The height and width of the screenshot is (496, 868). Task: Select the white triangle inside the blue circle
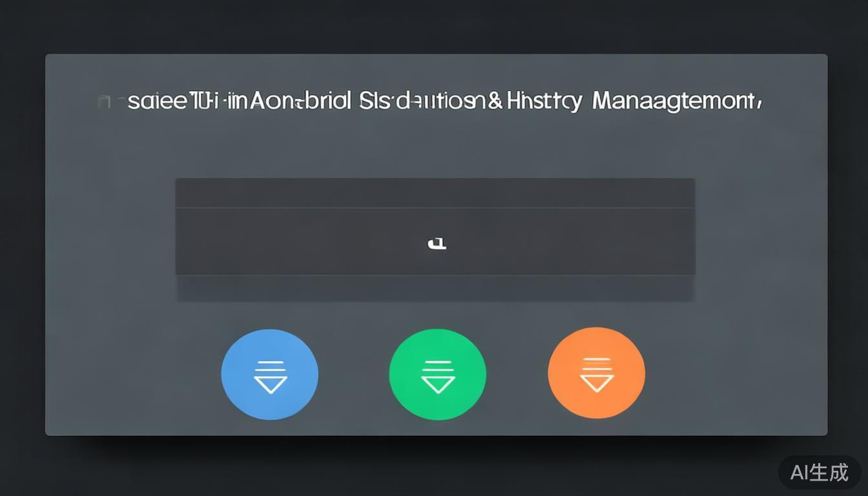point(270,384)
